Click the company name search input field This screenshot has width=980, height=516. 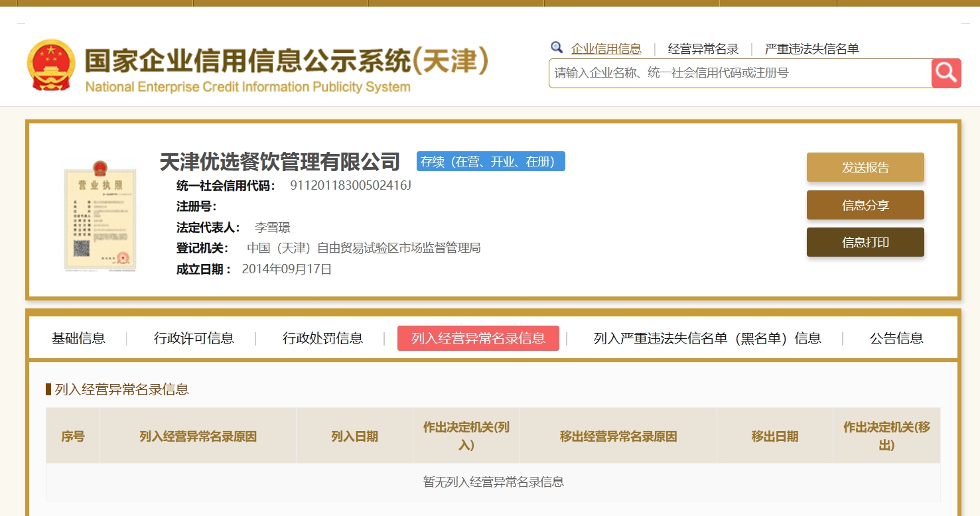[x=740, y=73]
